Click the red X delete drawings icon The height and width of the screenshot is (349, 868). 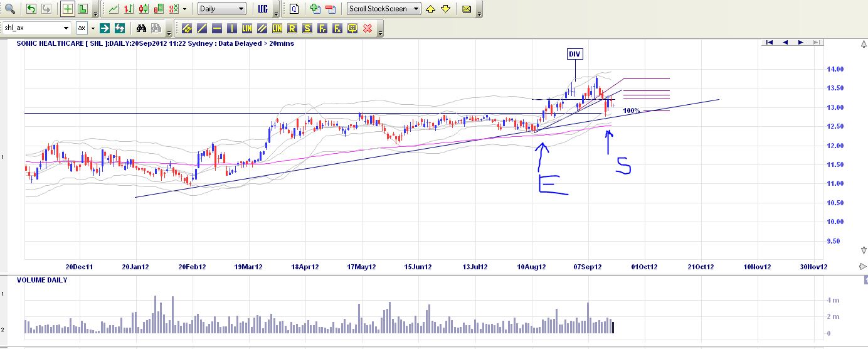(x=368, y=28)
